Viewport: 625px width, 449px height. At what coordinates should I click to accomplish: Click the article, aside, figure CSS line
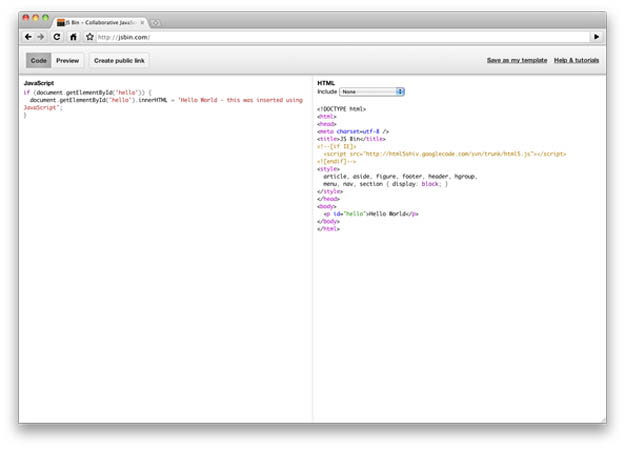pyautogui.click(x=400, y=176)
